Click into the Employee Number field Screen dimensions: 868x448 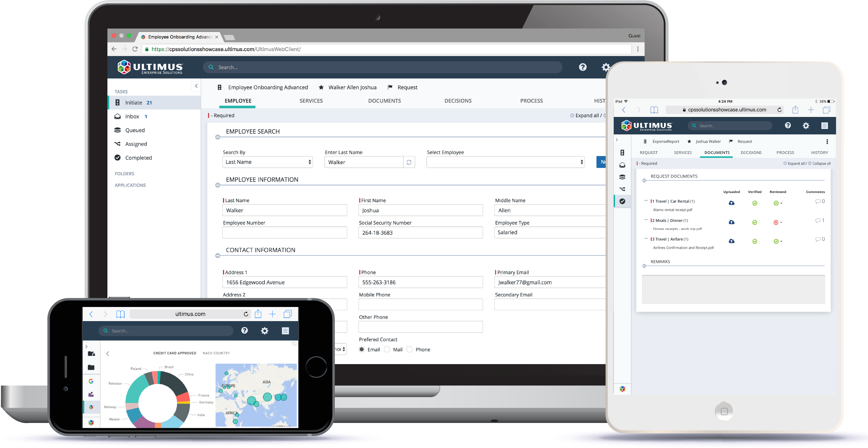pyautogui.click(x=284, y=232)
